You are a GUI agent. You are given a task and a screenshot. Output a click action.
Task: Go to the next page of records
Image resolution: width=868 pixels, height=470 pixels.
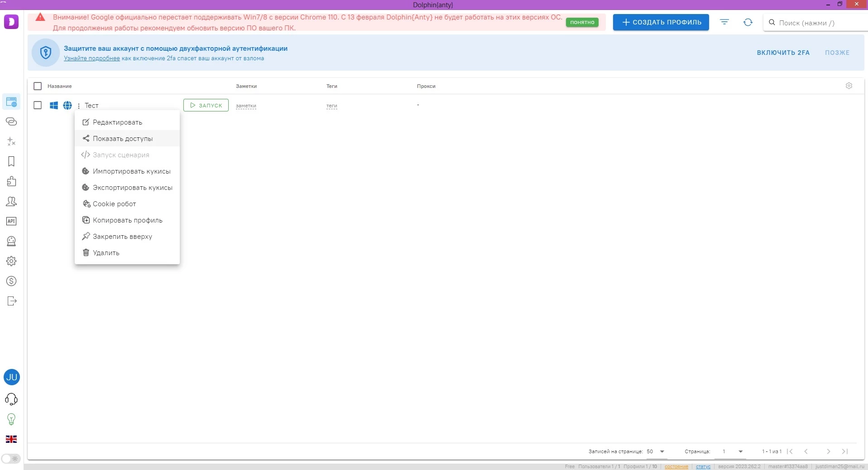pos(829,451)
